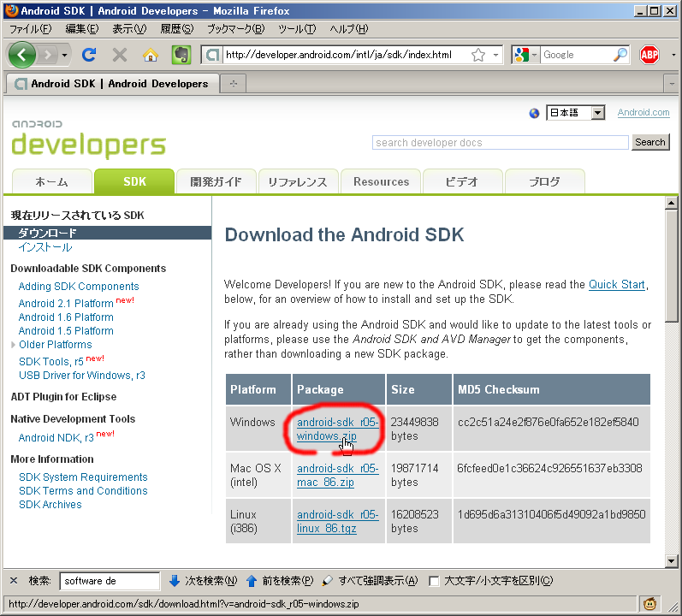
Task: Open the リファレンス tab
Action: 298,181
